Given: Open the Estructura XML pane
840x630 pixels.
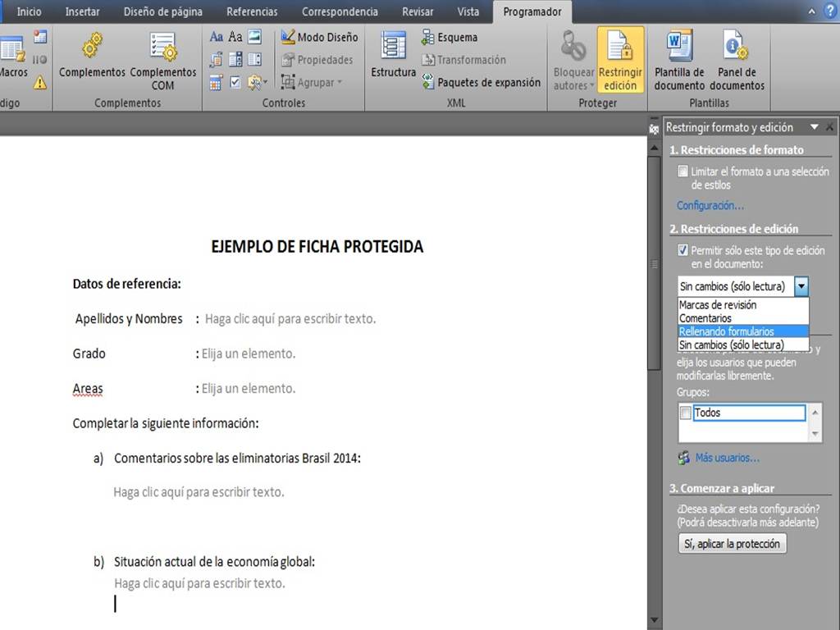Looking at the screenshot, I should click(393, 57).
